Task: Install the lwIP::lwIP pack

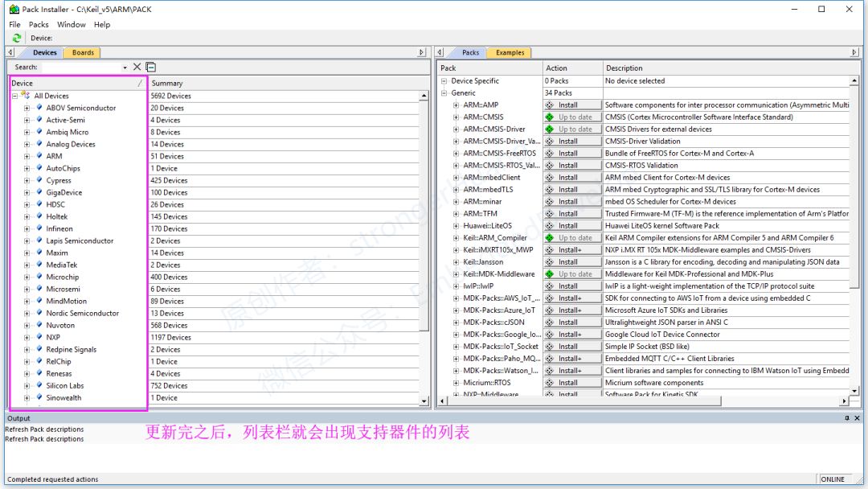Action: point(572,286)
